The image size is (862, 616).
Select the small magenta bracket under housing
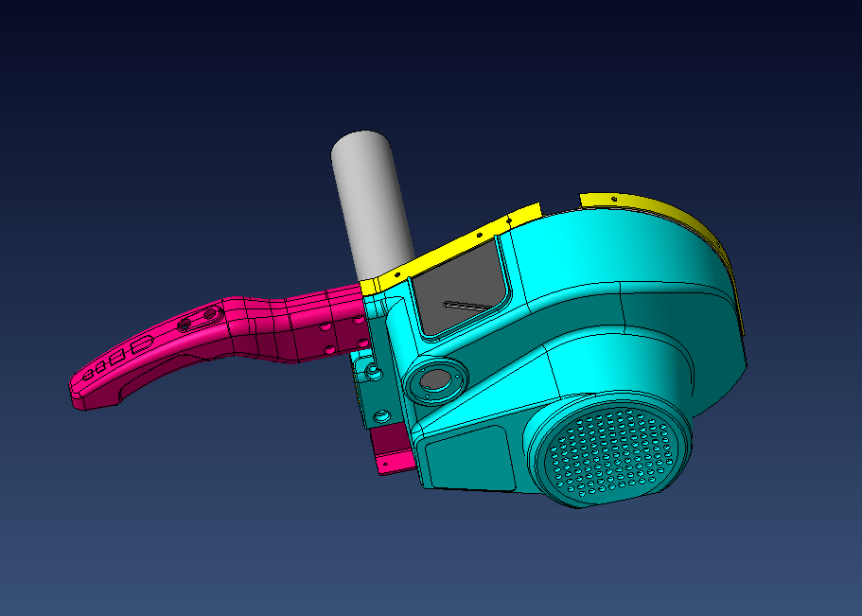click(392, 449)
